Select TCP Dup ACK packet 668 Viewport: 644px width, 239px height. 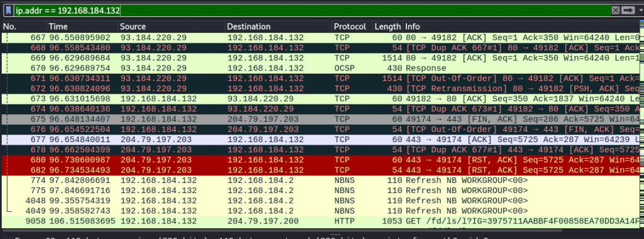tap(320, 48)
